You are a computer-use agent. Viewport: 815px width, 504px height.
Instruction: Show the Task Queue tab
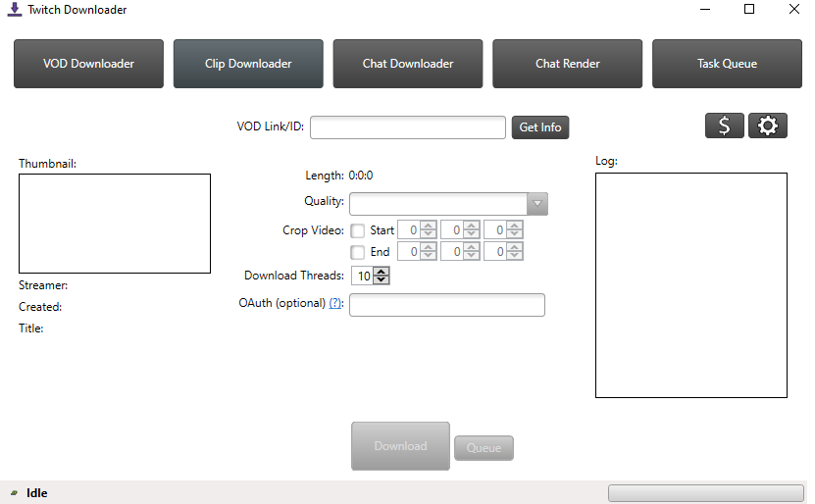(x=727, y=64)
